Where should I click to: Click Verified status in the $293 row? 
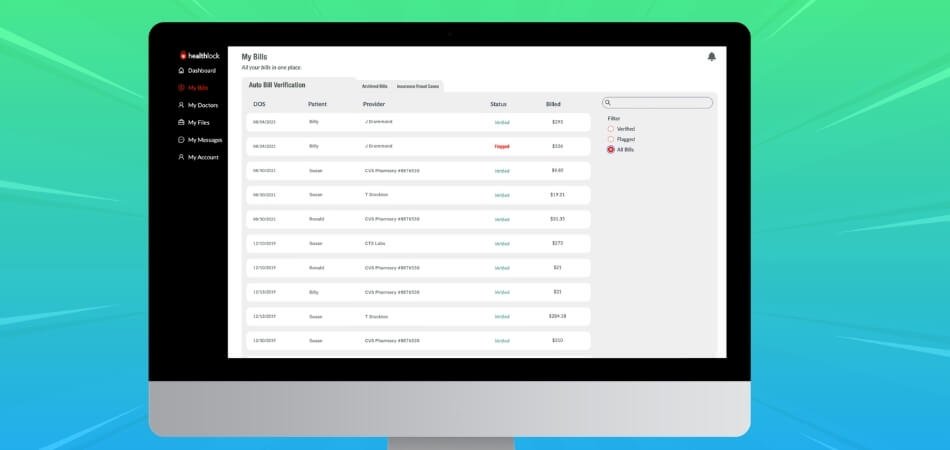502,122
